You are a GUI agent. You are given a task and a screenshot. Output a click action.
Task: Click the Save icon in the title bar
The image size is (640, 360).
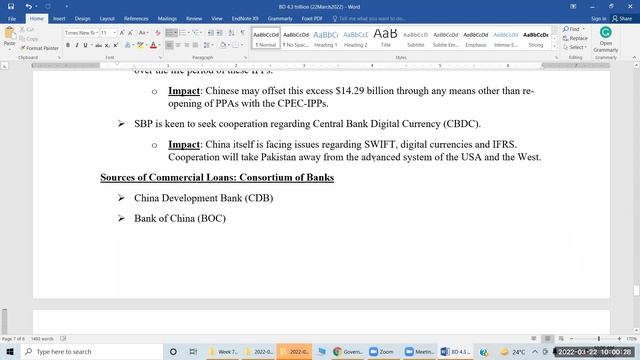tap(11, 7)
